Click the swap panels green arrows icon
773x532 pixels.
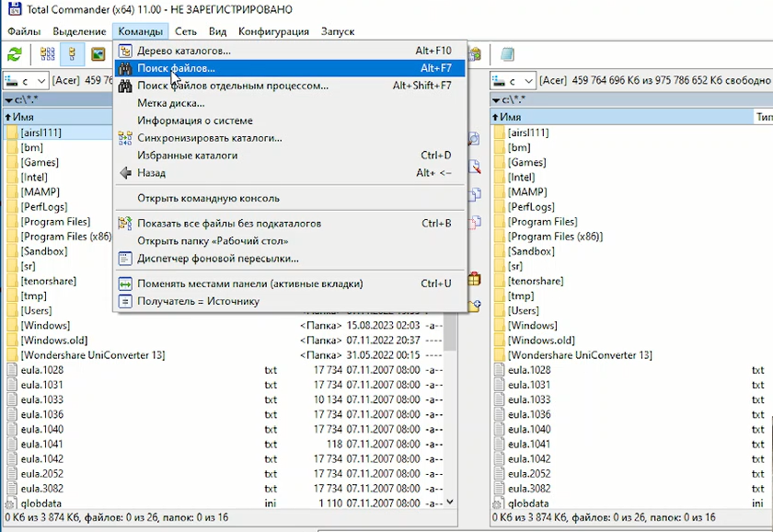click(125, 284)
